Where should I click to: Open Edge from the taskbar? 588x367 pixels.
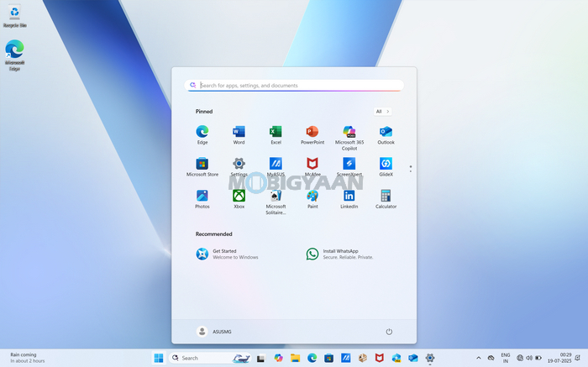312,358
